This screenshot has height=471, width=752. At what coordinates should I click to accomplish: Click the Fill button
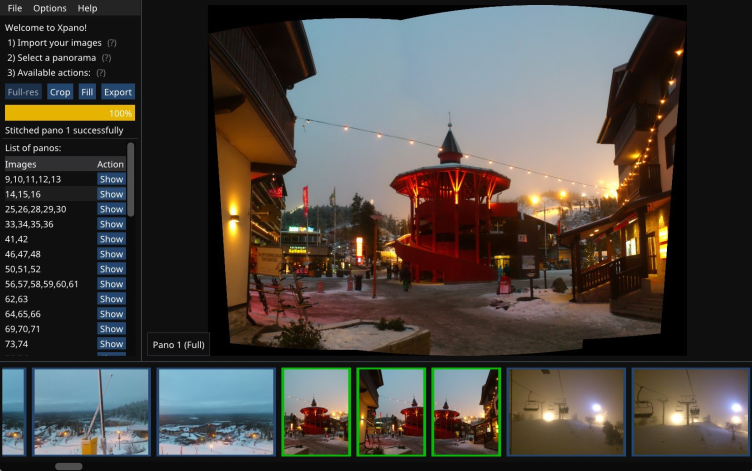click(87, 92)
